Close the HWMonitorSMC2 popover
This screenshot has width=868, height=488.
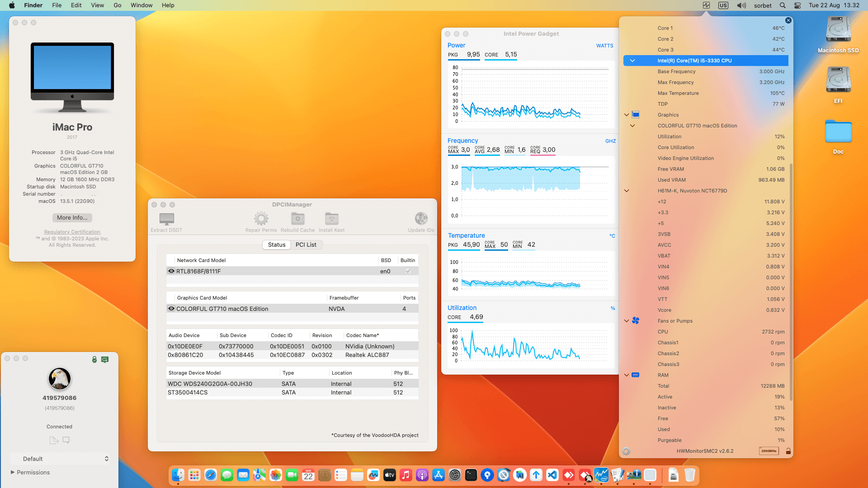[788, 20]
